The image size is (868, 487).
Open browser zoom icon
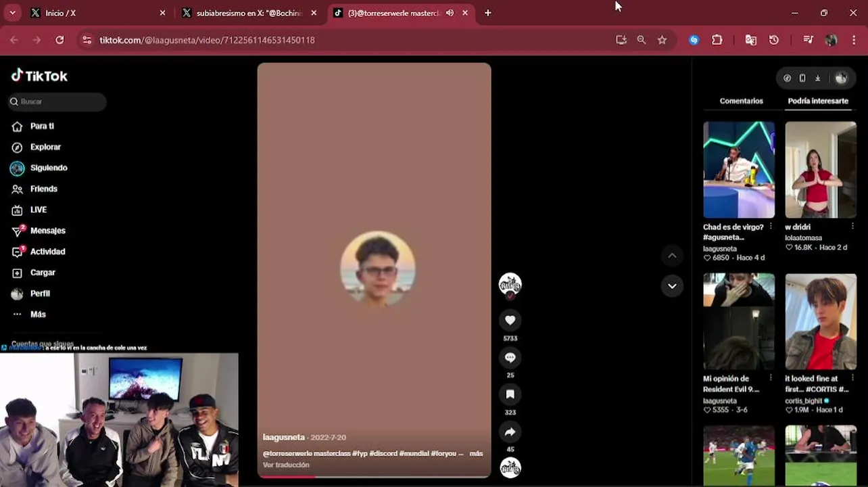coord(642,40)
